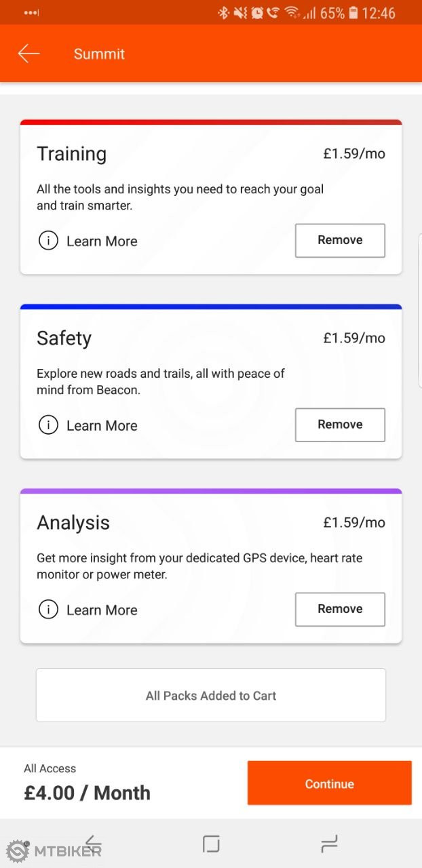Select the Training pack title
Screen dimensions: 422x868
pyautogui.click(x=71, y=154)
